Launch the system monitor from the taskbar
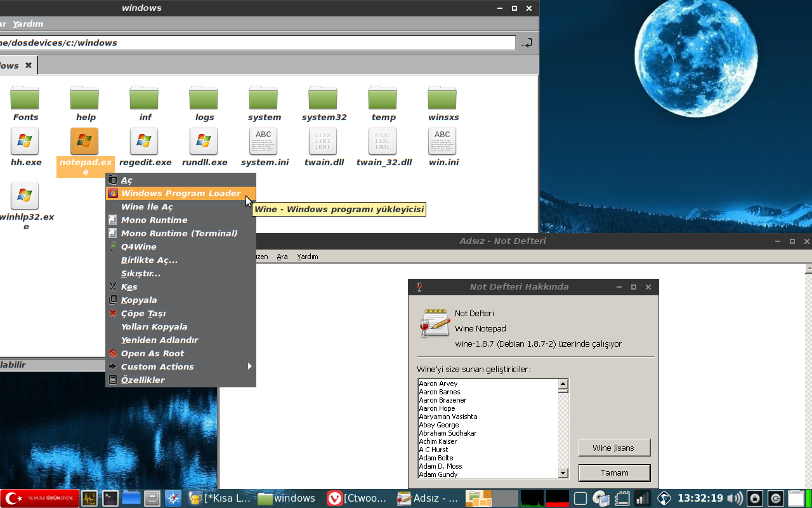 [x=89, y=498]
